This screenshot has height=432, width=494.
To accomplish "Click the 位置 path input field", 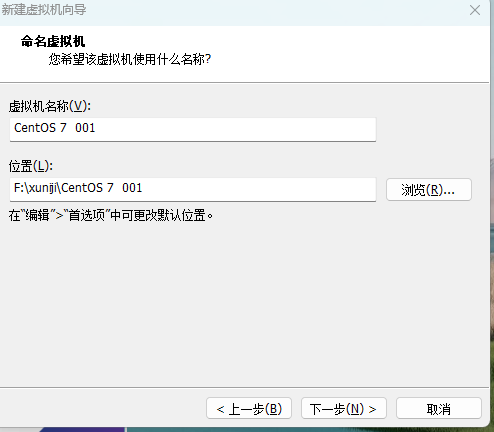I will click(193, 189).
